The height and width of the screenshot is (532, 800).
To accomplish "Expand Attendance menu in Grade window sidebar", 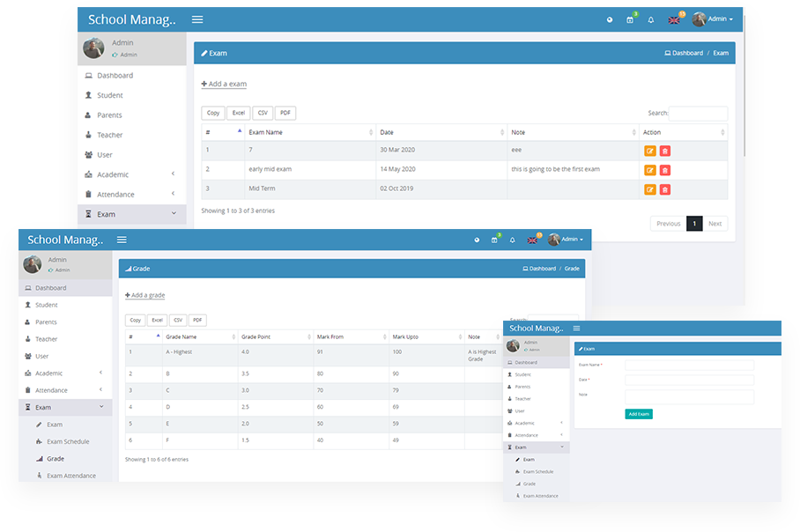I will pyautogui.click(x=65, y=390).
